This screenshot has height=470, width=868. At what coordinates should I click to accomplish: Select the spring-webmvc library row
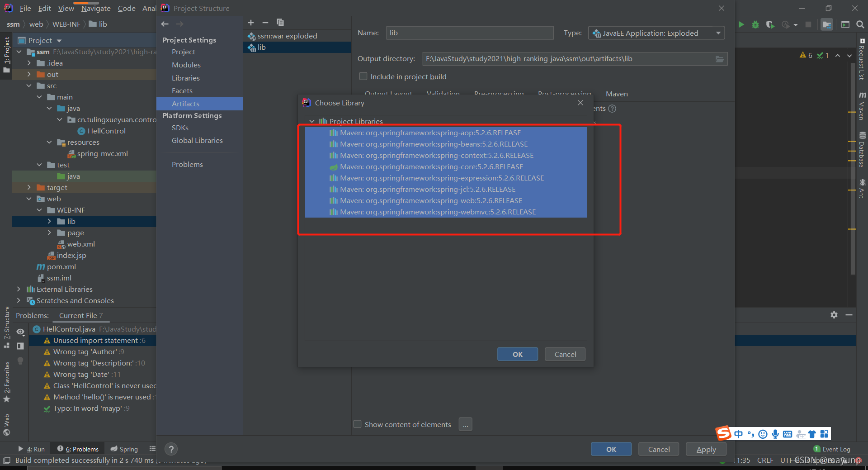[446, 212]
